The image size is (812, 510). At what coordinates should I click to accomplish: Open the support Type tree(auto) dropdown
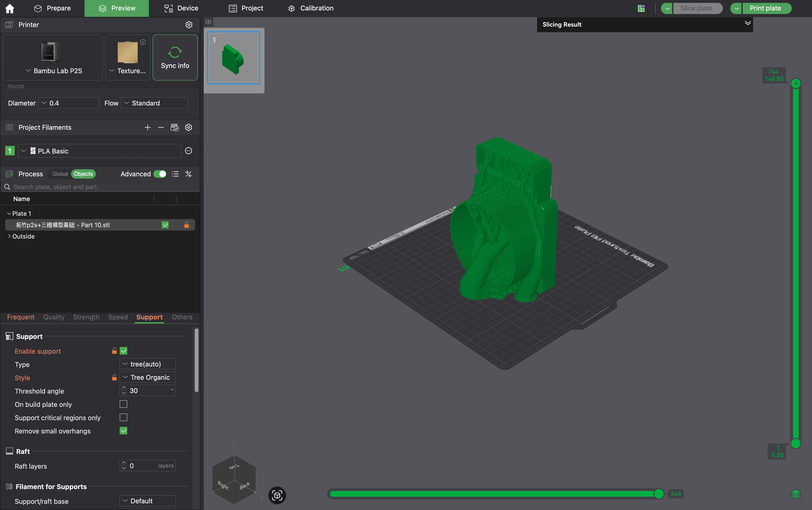(148, 364)
